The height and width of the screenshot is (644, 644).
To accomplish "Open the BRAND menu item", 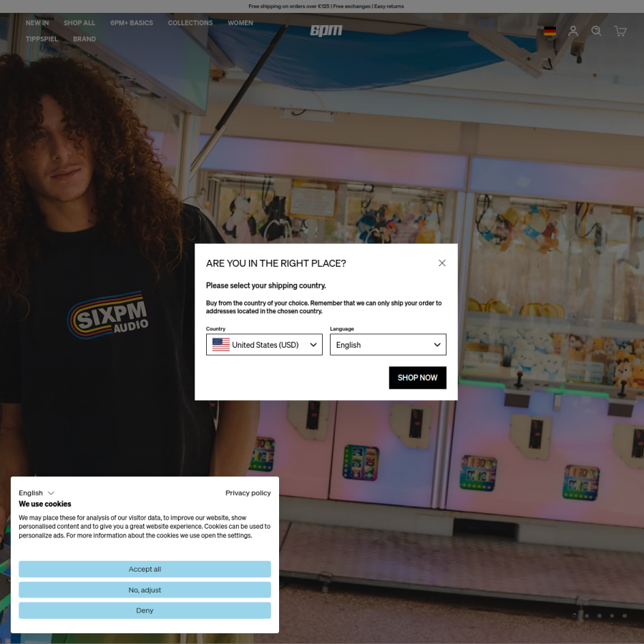I will tap(84, 39).
